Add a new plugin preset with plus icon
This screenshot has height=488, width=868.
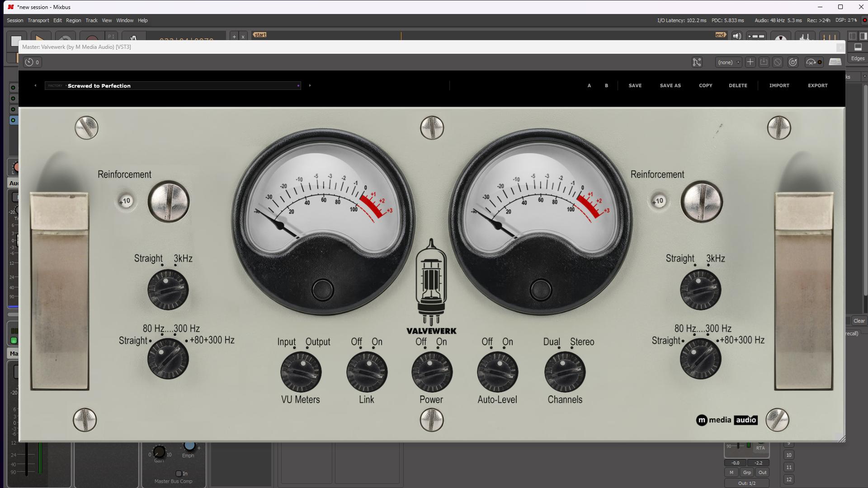[750, 62]
